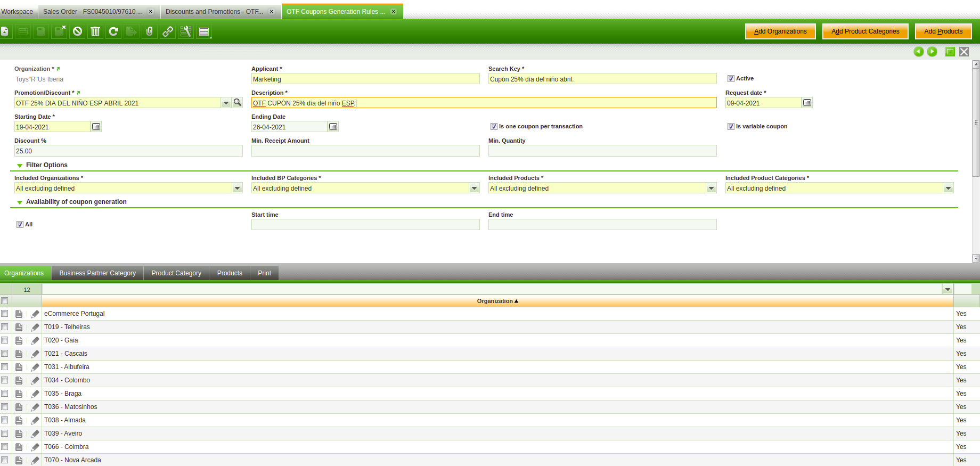Toggle the form/grid view icon

204,32
